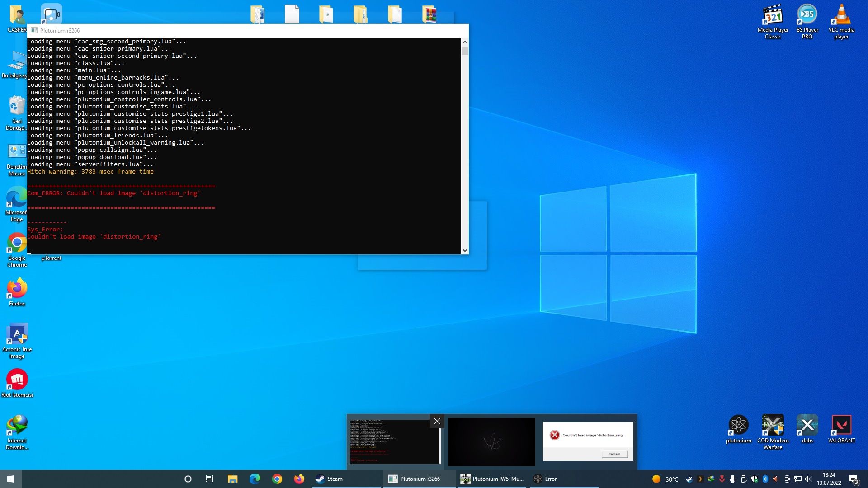Select the Google Chrome desktop icon

point(17,250)
